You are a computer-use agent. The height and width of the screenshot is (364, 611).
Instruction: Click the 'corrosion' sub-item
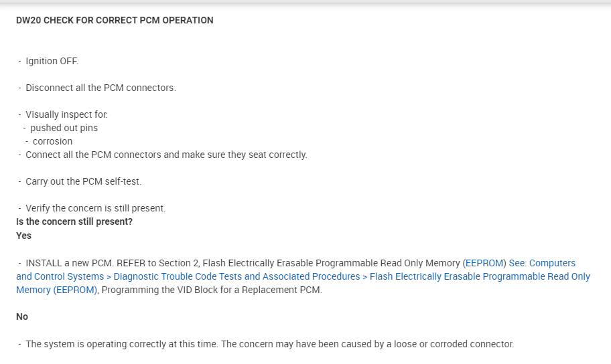[x=52, y=141]
